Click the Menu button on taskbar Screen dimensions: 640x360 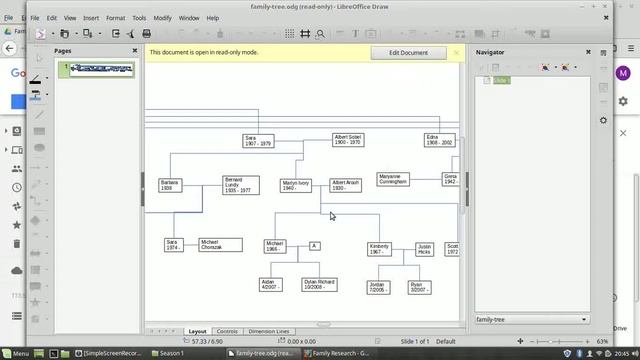(16, 353)
